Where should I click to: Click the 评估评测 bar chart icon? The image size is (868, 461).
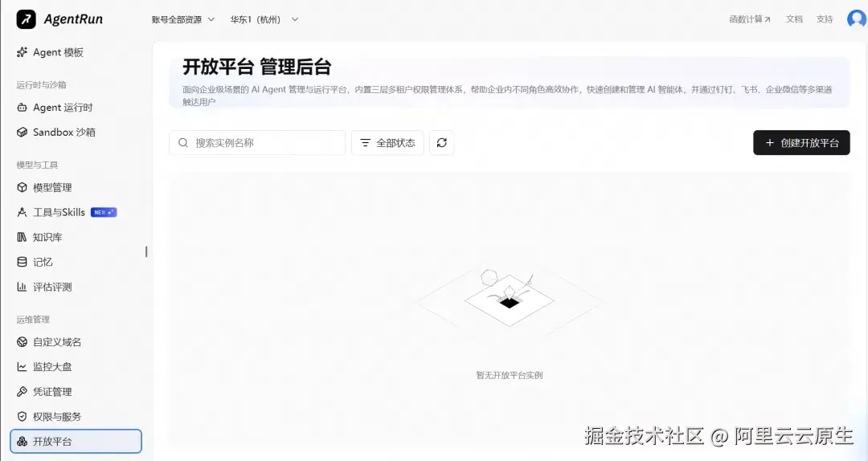point(22,287)
